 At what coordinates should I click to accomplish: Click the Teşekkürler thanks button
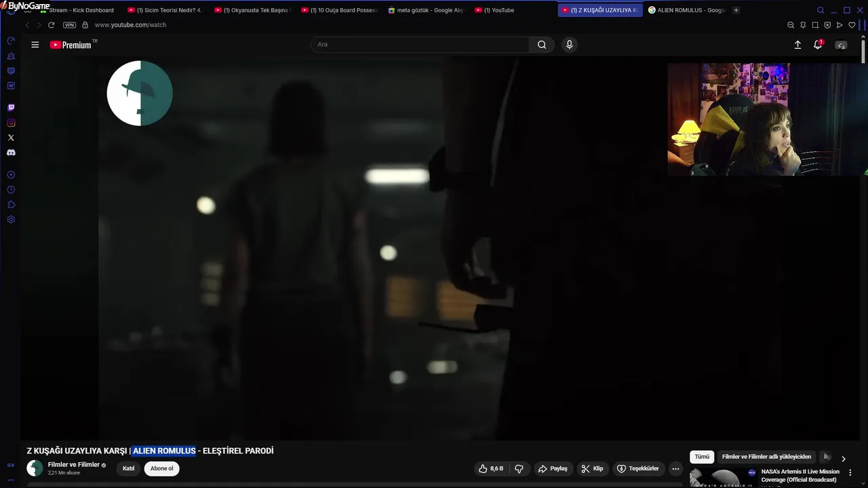(x=637, y=468)
